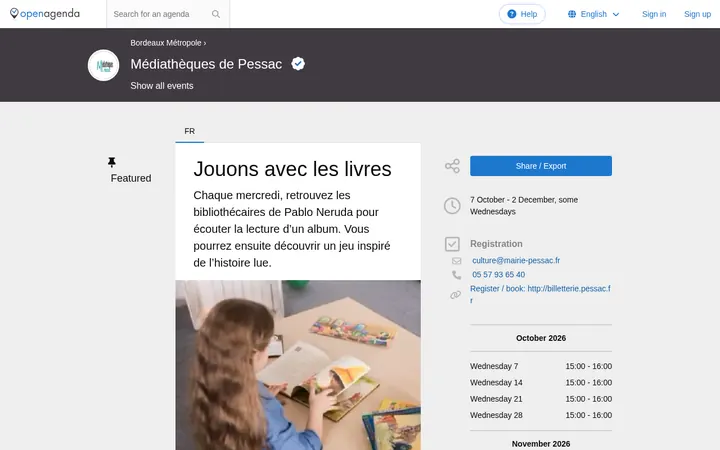Screen dimensions: 720x450
Task: Click Show all events
Action: [162, 86]
